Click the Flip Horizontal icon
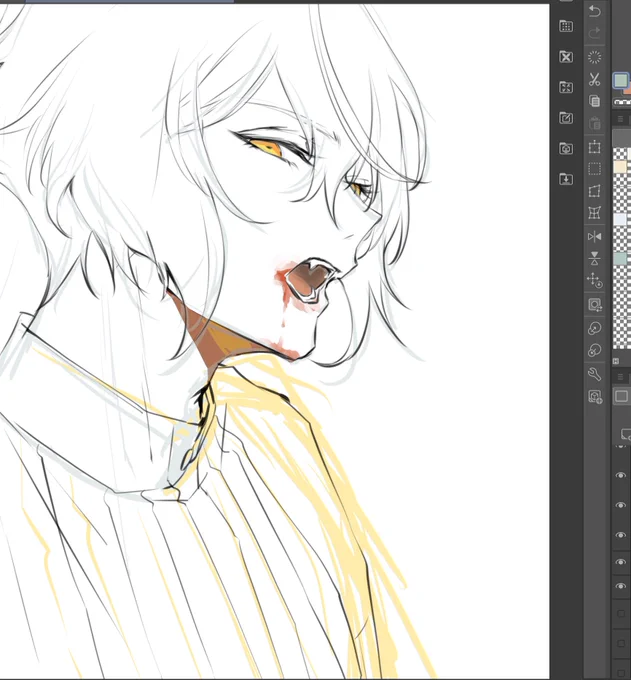Screen dimensions: 631x680 [595, 236]
